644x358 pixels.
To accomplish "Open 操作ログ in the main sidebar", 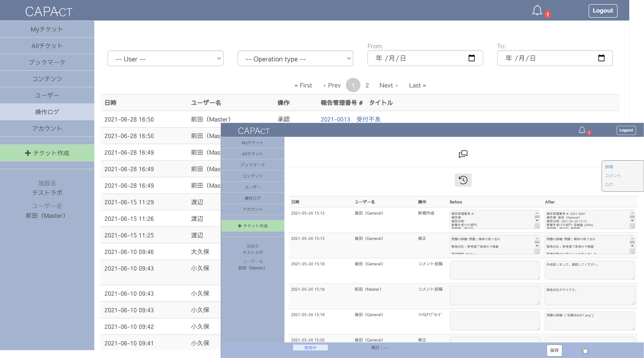I will (x=47, y=112).
